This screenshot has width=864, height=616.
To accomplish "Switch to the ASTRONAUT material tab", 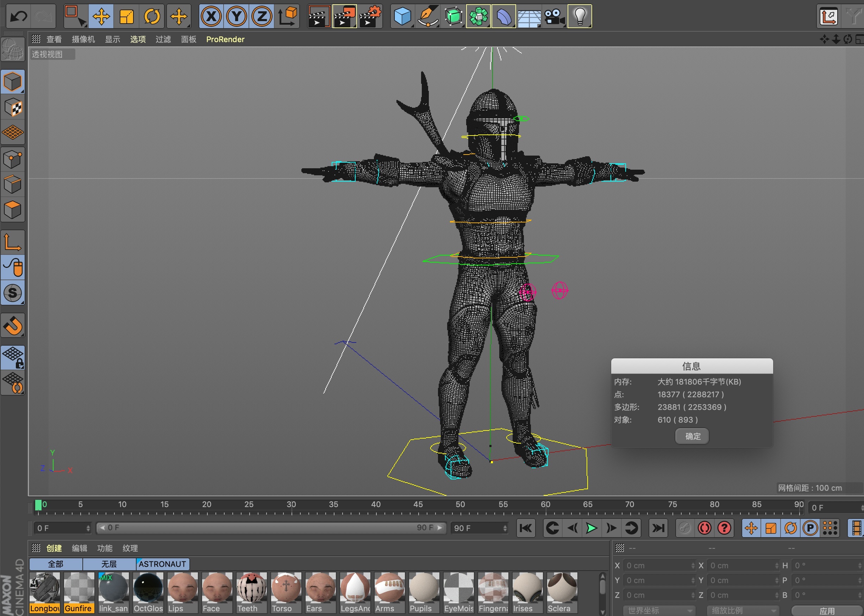I will point(162,564).
